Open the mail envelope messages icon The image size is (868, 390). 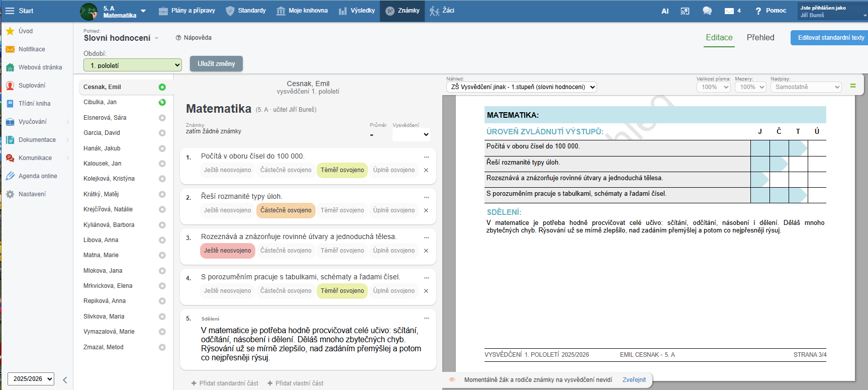pos(729,11)
